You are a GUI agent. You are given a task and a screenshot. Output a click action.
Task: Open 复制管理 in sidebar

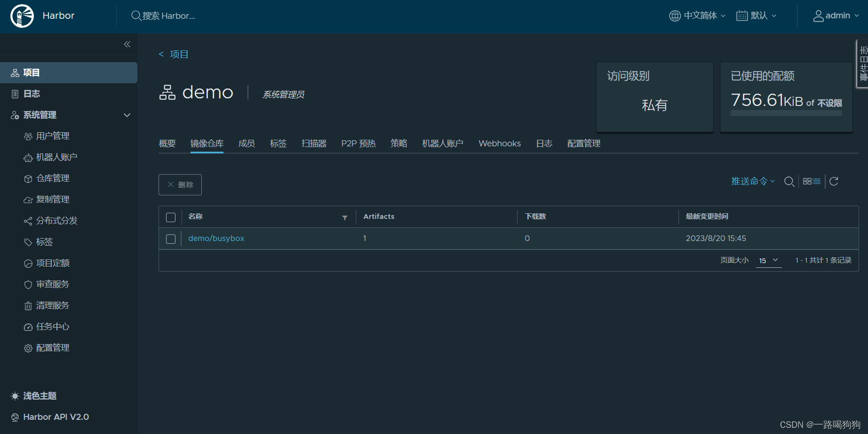(x=53, y=200)
